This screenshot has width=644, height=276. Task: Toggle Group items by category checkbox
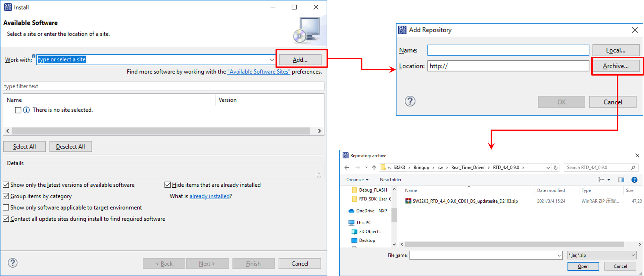pos(6,196)
